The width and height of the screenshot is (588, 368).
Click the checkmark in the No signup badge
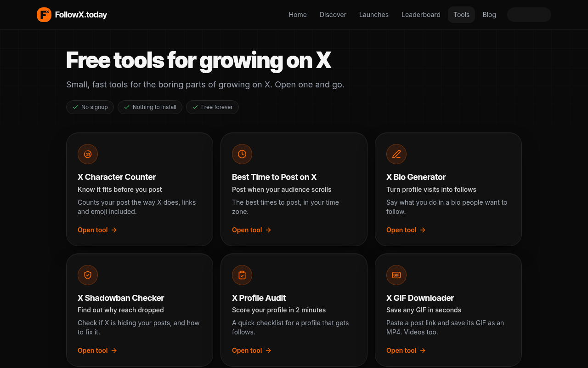[x=75, y=107]
